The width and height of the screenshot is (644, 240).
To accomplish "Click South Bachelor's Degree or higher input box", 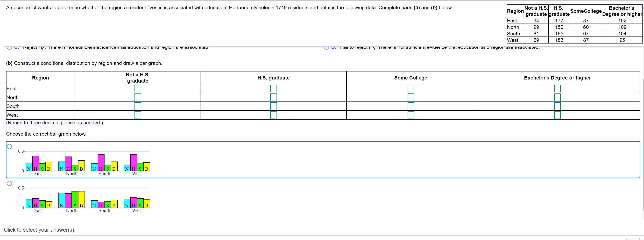I will click(557, 106).
